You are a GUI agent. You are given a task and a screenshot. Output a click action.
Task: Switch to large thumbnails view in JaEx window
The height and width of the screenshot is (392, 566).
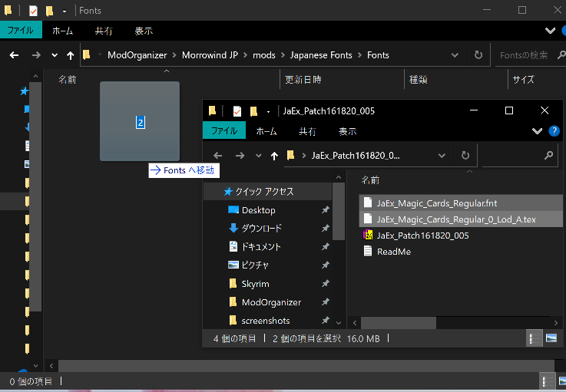pyautogui.click(x=551, y=338)
